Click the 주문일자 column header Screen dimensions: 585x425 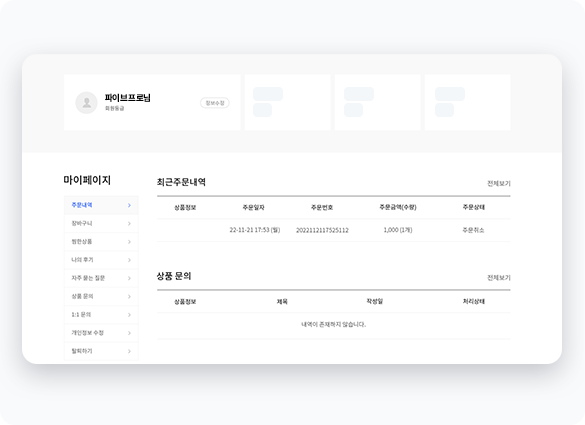coord(254,207)
